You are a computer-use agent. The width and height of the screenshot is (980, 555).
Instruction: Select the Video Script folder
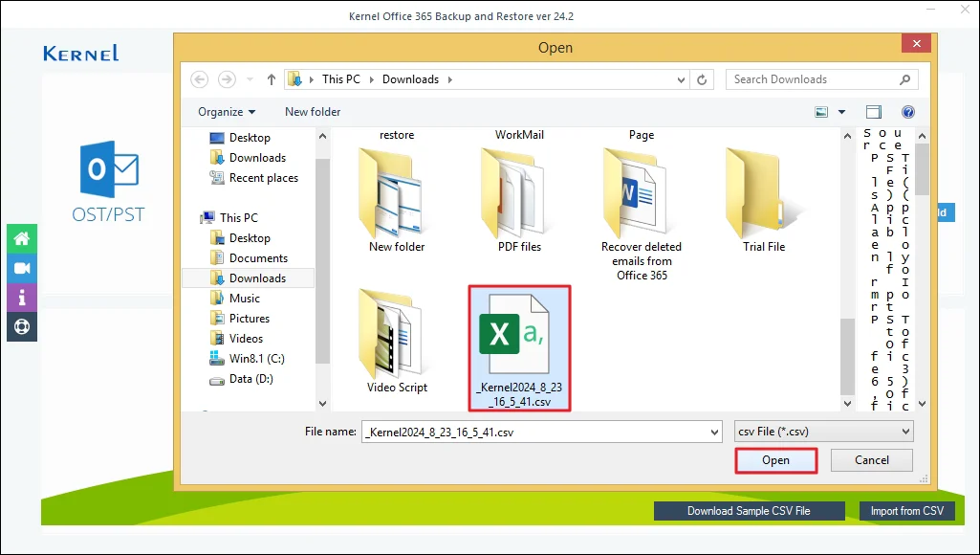[397, 341]
